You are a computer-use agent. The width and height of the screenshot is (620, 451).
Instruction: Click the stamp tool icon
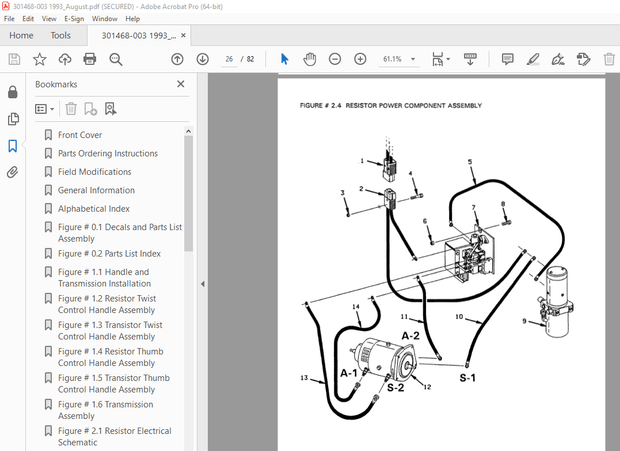pyautogui.click(x=583, y=59)
